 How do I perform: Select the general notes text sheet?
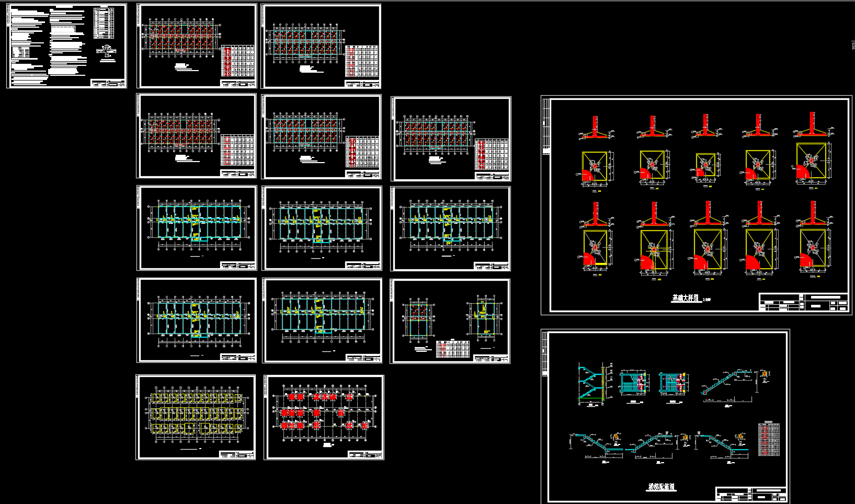click(x=66, y=46)
